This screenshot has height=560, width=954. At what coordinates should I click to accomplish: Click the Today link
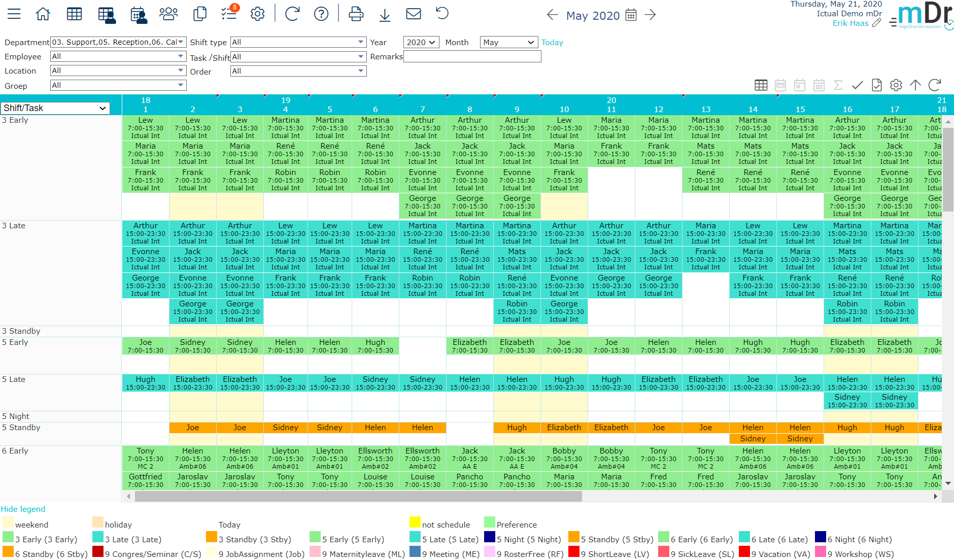click(552, 43)
